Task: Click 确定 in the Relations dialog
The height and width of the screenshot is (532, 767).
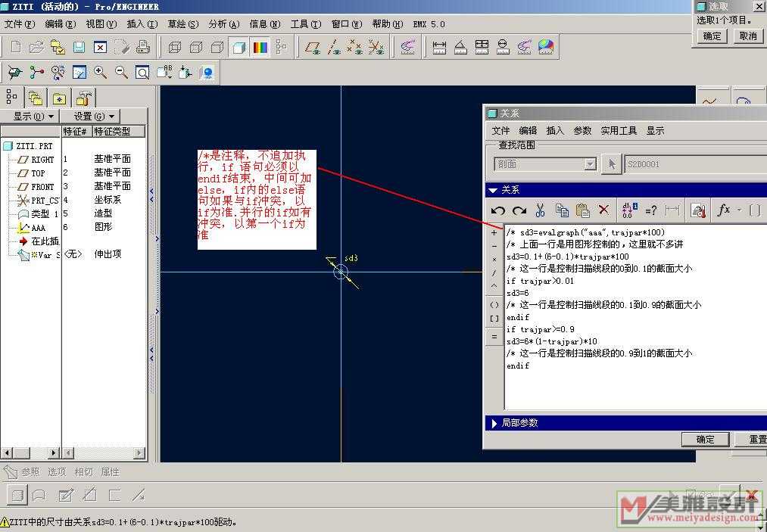Action: [706, 440]
